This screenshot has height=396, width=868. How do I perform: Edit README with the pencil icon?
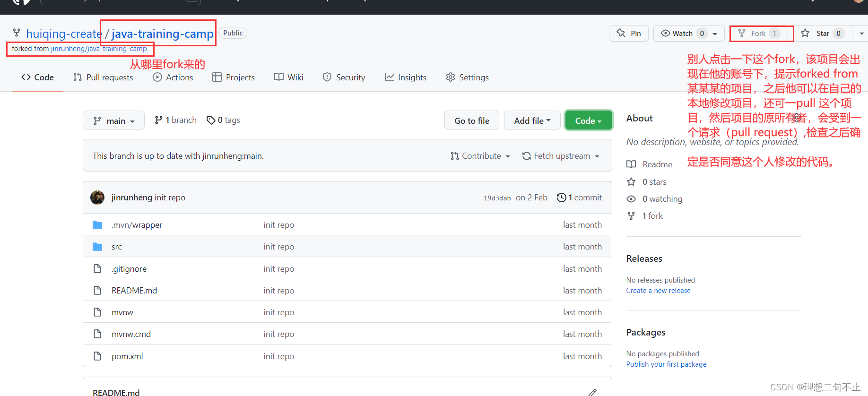tap(592, 392)
